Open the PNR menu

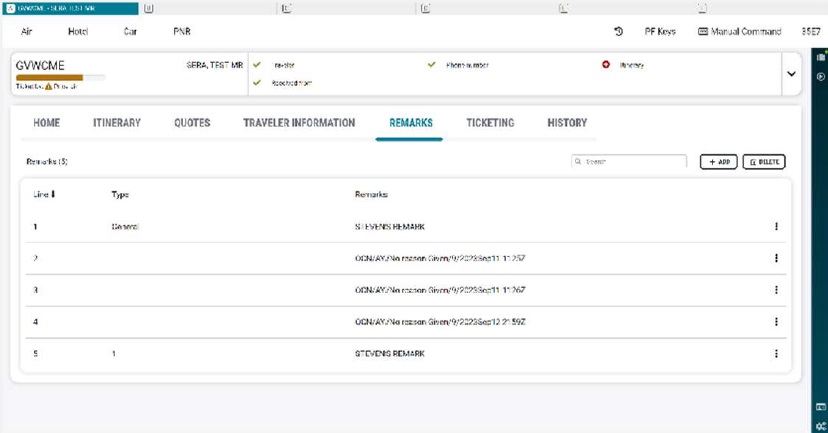182,32
